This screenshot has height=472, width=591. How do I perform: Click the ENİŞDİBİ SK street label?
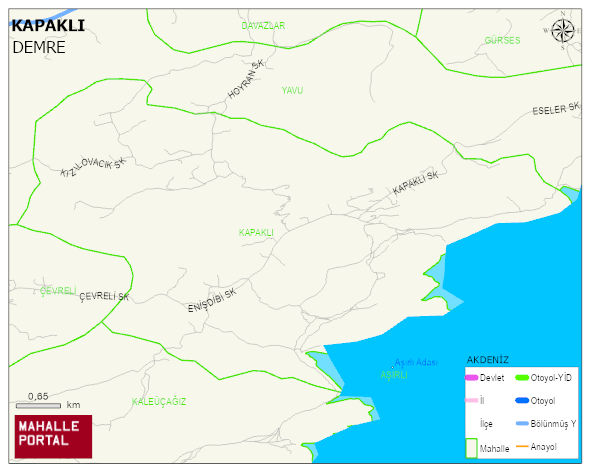pyautogui.click(x=212, y=300)
